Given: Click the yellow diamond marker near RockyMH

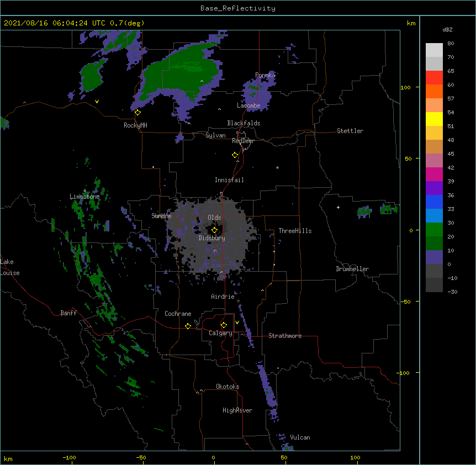Looking at the screenshot, I should pos(138,113).
